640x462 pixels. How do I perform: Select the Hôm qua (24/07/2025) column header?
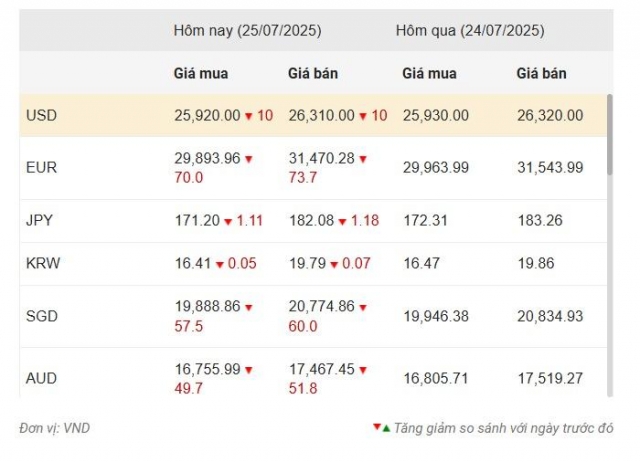click(470, 31)
